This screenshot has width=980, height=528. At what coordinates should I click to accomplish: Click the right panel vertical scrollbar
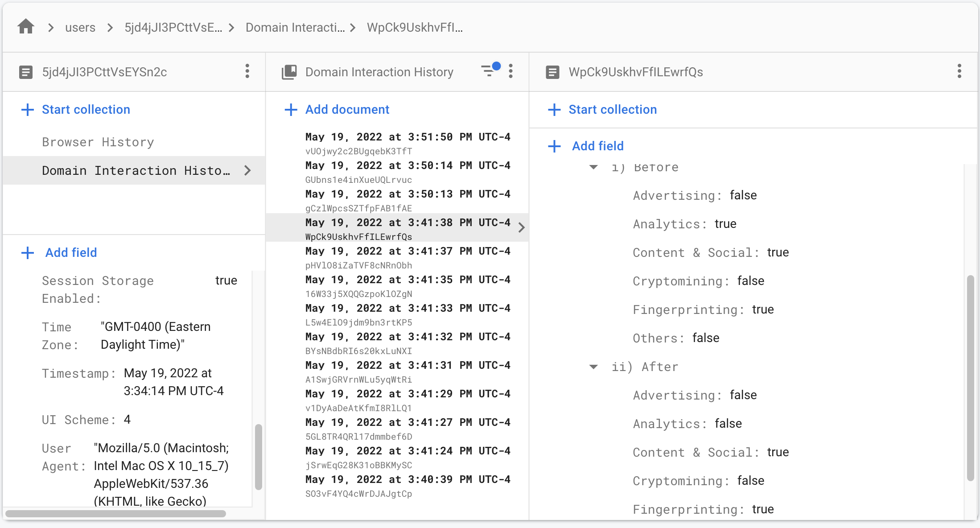tap(970, 377)
